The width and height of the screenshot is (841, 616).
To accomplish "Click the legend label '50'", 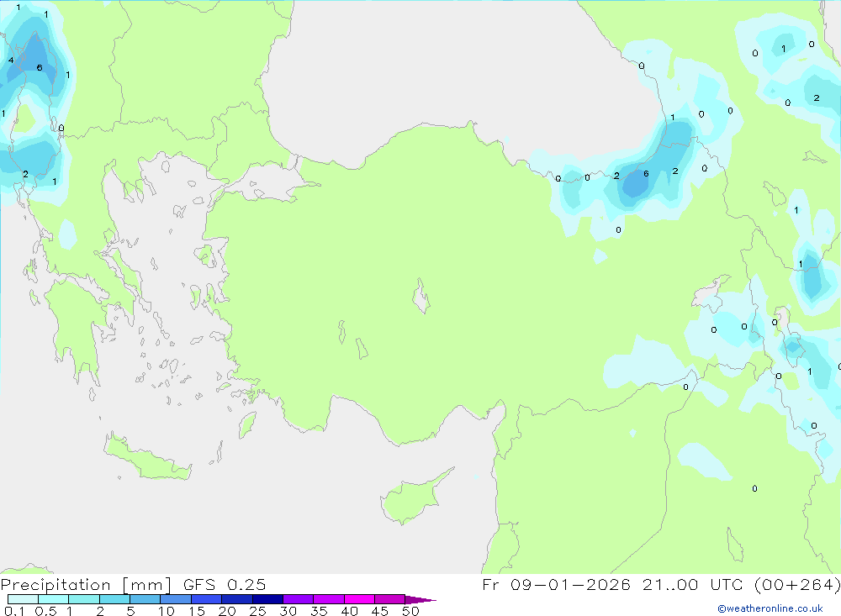I will point(410,611).
